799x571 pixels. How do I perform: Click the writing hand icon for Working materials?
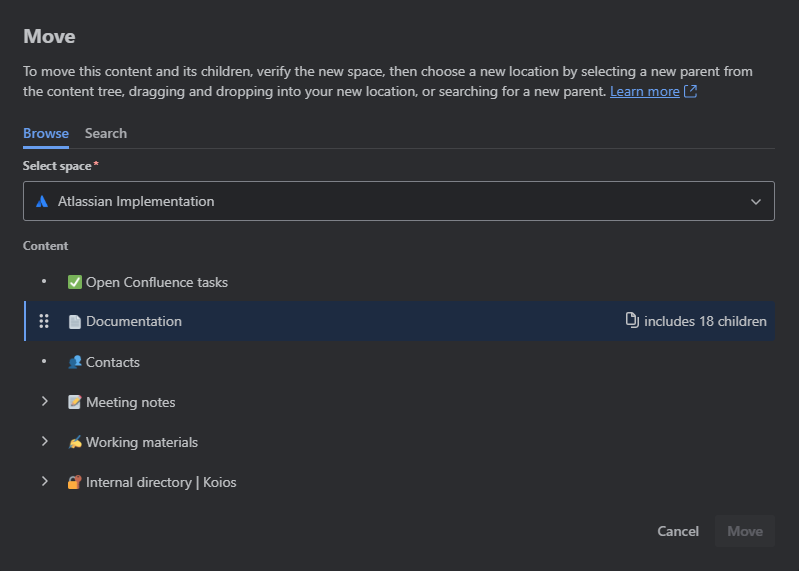click(x=74, y=442)
